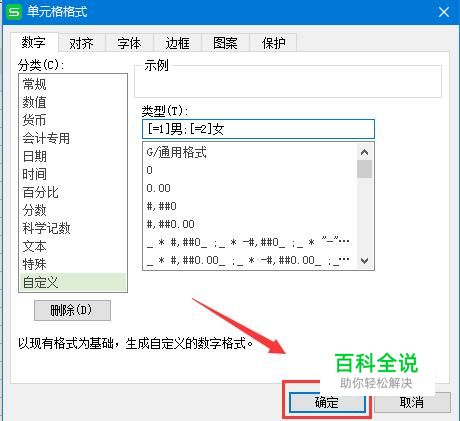Confirm with the 确定 button

point(327,402)
